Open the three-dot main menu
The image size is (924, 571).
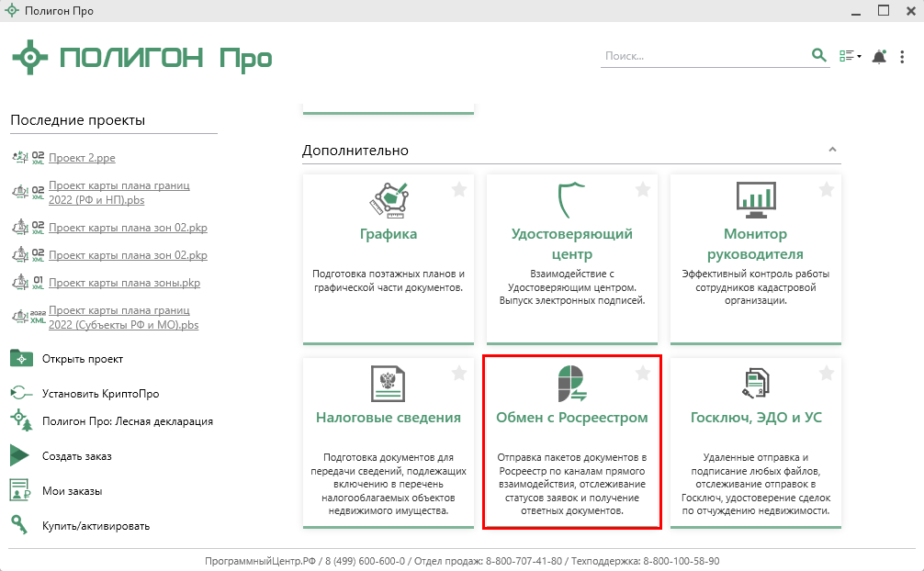tap(903, 57)
